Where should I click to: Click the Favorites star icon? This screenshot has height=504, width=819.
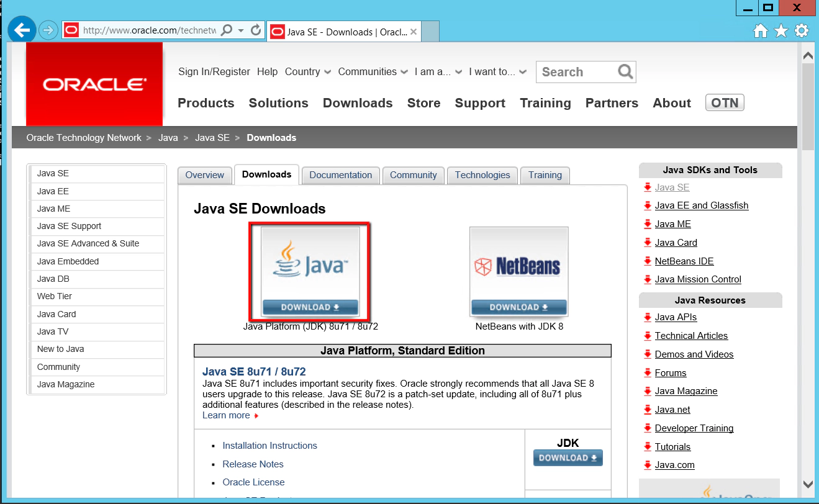click(x=781, y=30)
